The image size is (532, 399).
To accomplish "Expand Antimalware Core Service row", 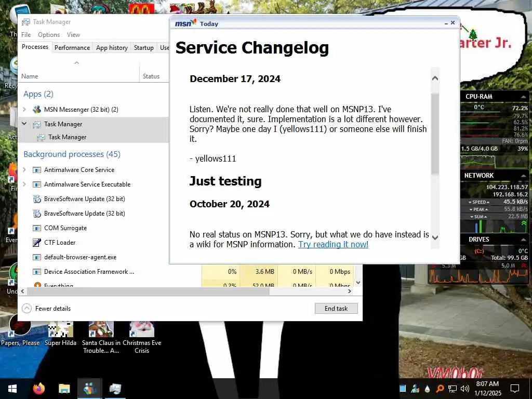I will (24, 170).
